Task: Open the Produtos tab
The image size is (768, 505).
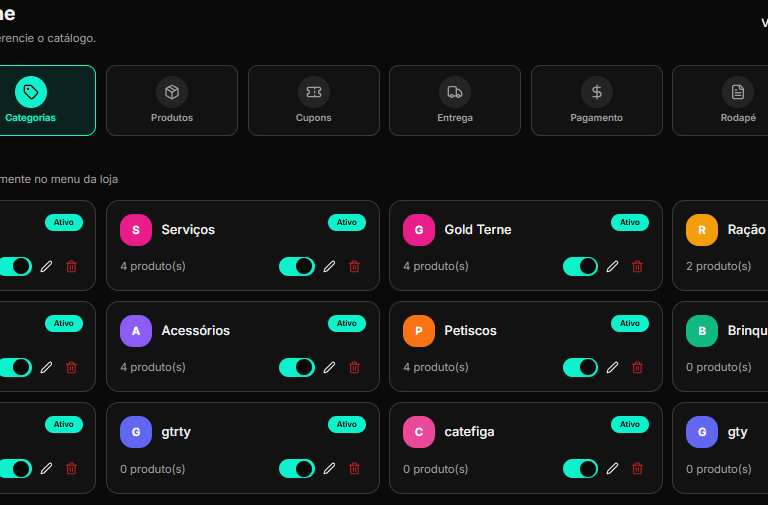Action: [172, 100]
